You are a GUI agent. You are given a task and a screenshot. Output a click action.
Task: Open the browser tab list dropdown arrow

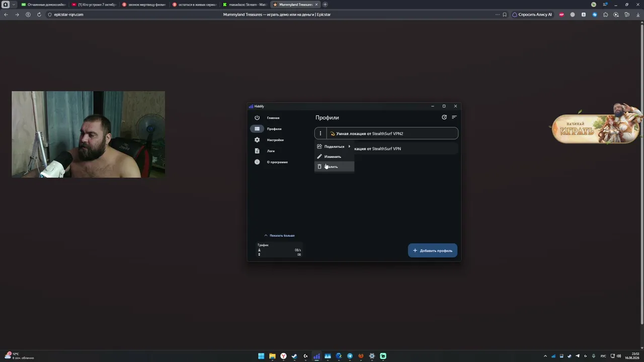14,5
